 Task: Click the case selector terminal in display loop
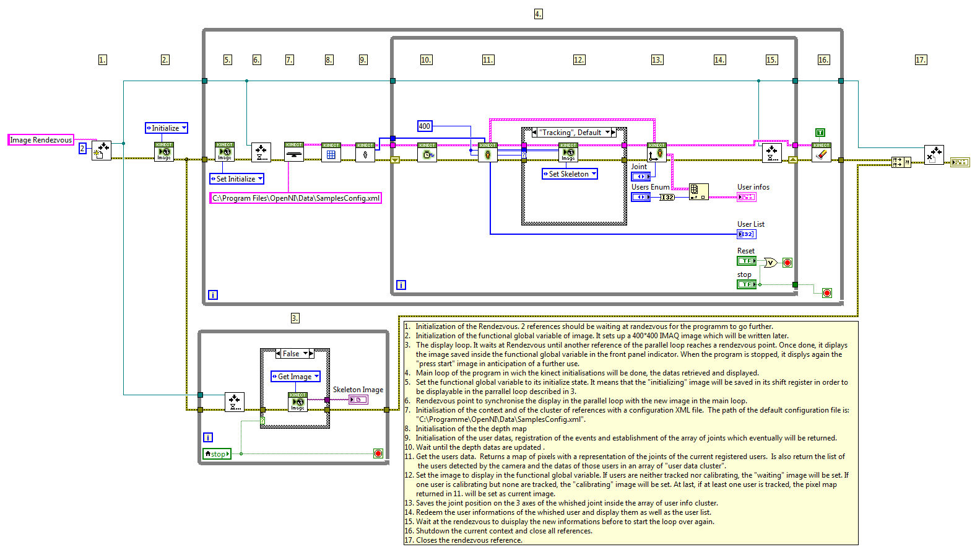click(262, 421)
